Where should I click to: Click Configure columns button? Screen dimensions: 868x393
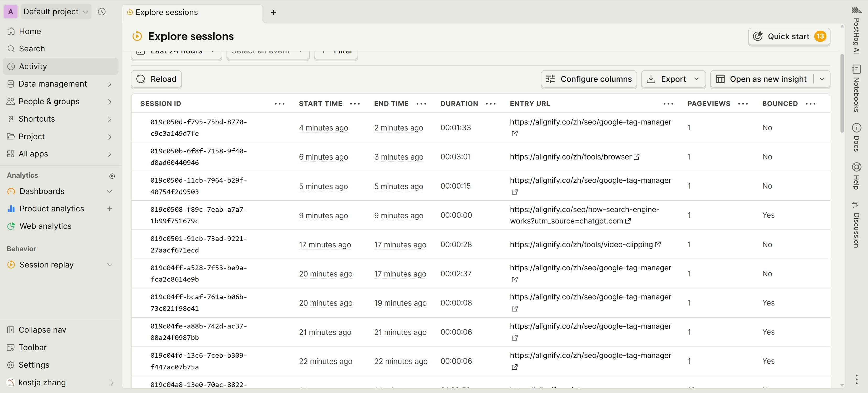[x=589, y=79]
